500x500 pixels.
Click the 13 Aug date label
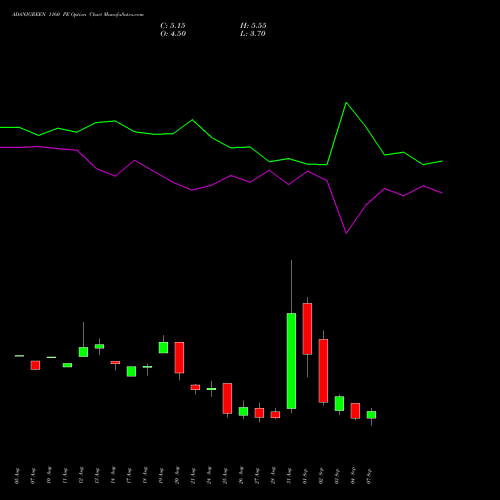pos(97,476)
